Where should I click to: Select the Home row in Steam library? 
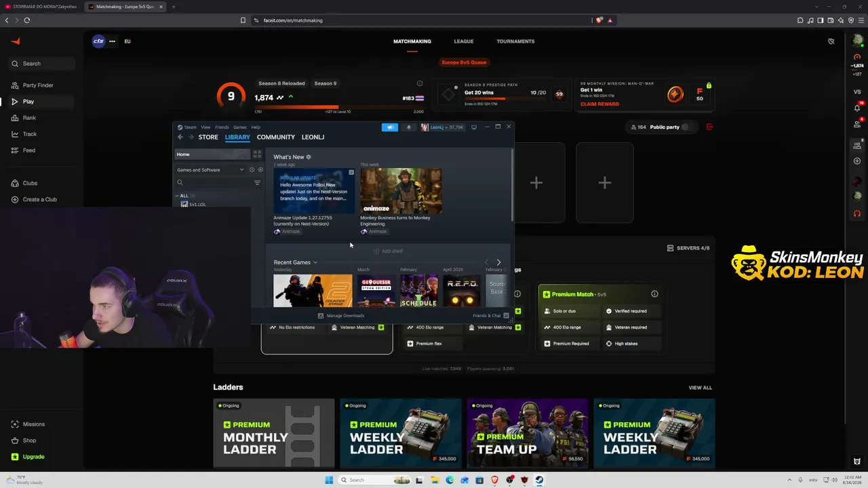(x=212, y=155)
